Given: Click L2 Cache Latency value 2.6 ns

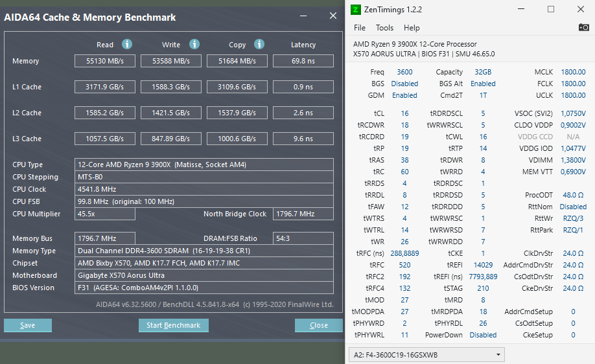Looking at the screenshot, I should pyautogui.click(x=303, y=113).
